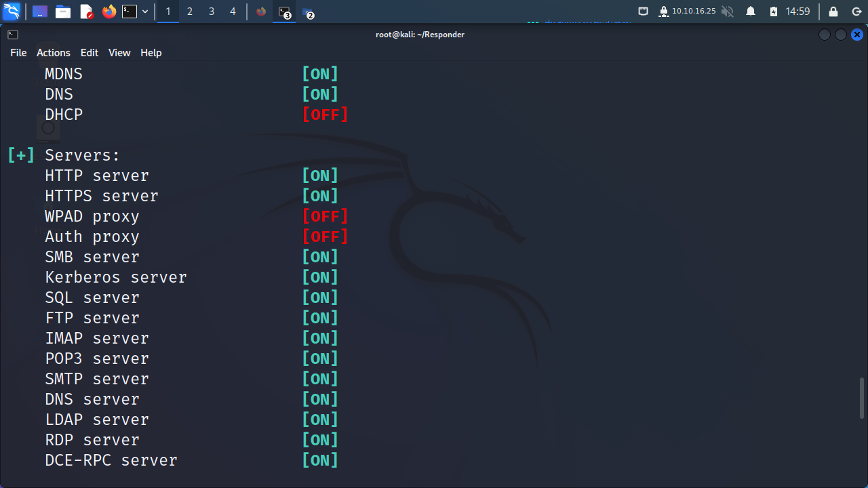Click the DNS server line
868x488 pixels.
click(x=92, y=399)
